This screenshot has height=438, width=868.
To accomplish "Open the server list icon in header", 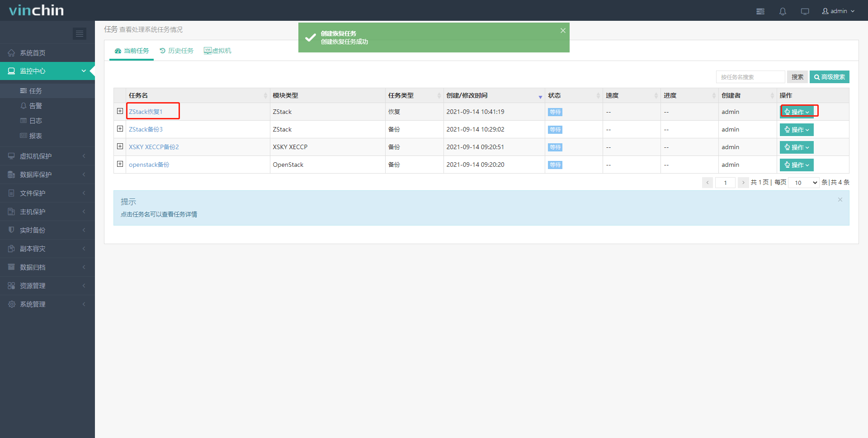I will coord(760,11).
